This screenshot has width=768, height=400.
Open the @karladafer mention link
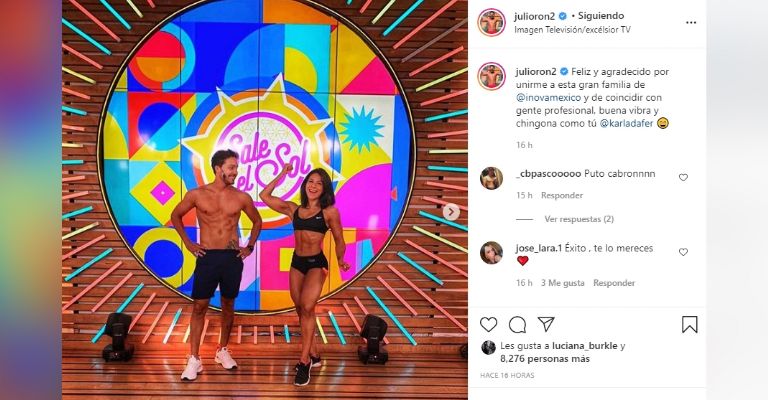coord(626,124)
